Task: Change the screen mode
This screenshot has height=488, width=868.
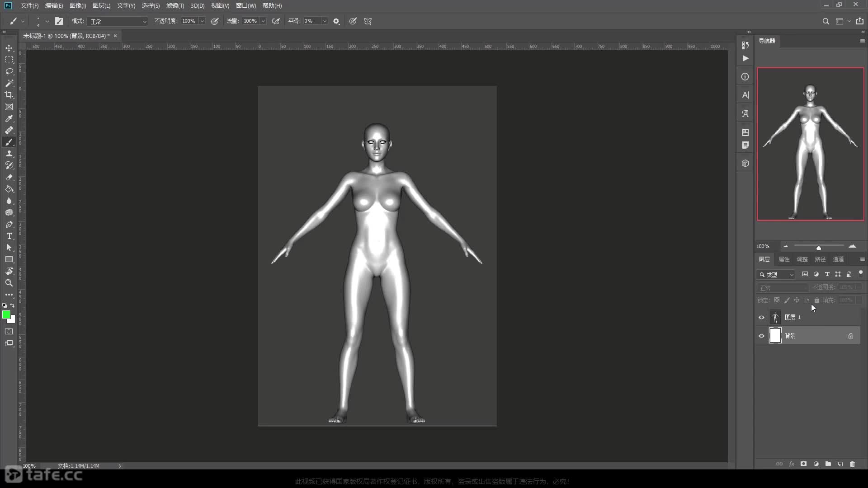Action: [x=9, y=343]
